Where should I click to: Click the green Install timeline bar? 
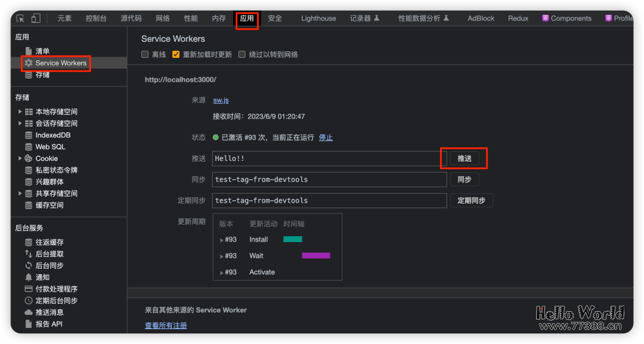point(293,238)
